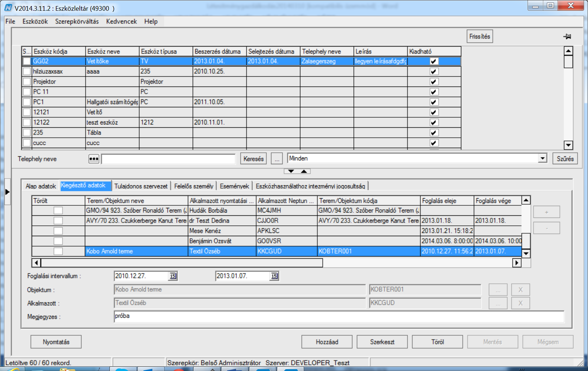588x371 pixels.
Task: Sort by Beszerzés dátuma column header
Action: tap(220, 52)
